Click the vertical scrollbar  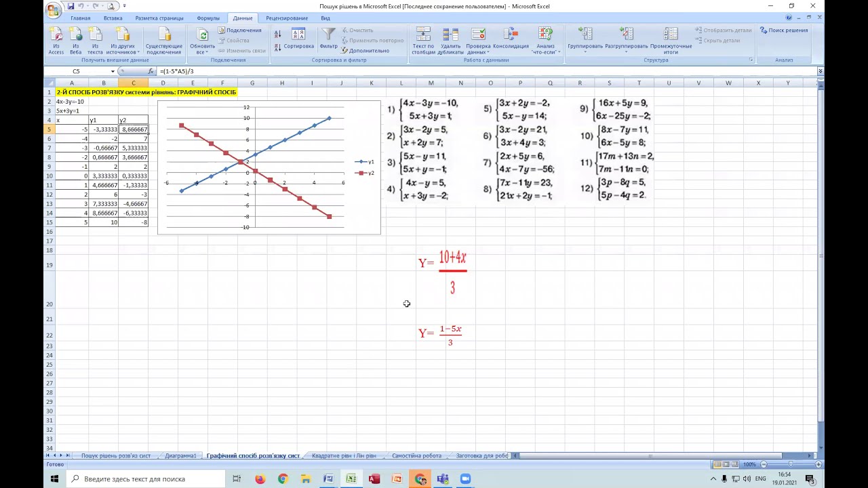pos(821,256)
